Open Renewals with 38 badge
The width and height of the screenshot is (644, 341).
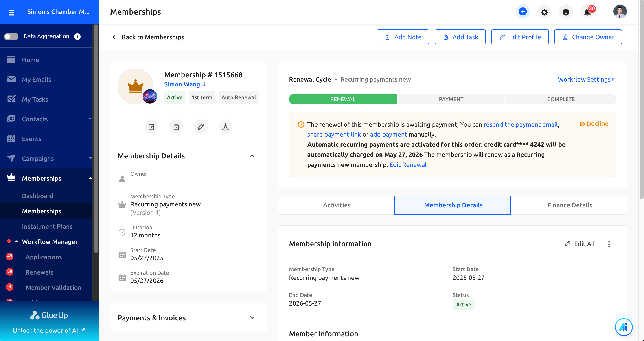[39, 272]
